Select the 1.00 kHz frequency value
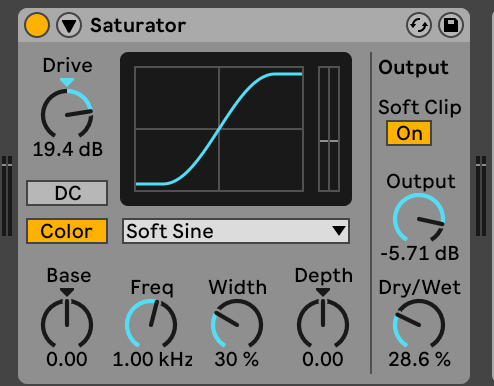 pyautogui.click(x=153, y=359)
